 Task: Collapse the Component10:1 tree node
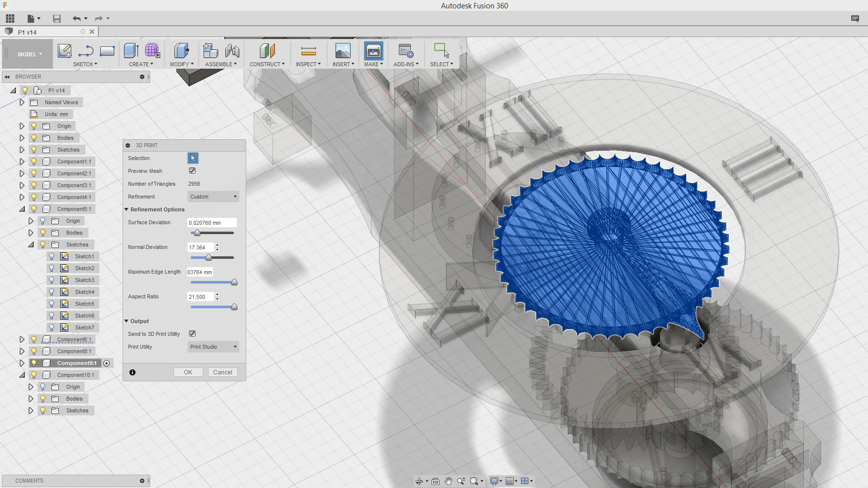coord(22,375)
